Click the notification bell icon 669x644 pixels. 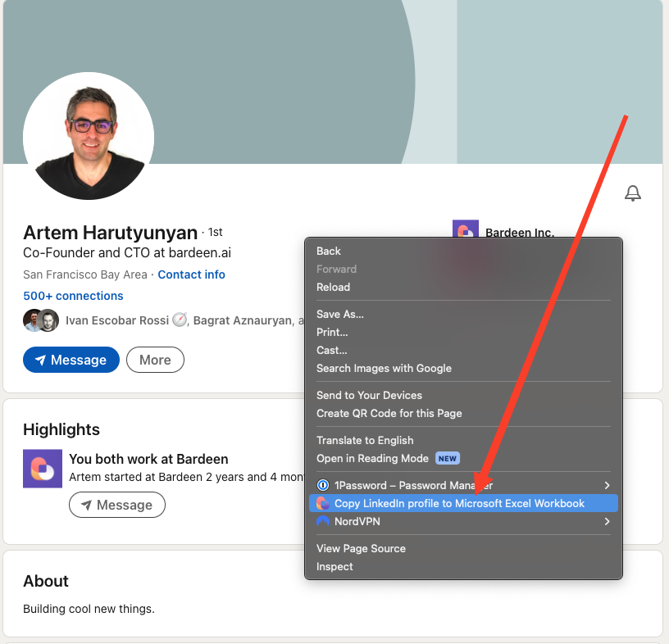point(633,193)
